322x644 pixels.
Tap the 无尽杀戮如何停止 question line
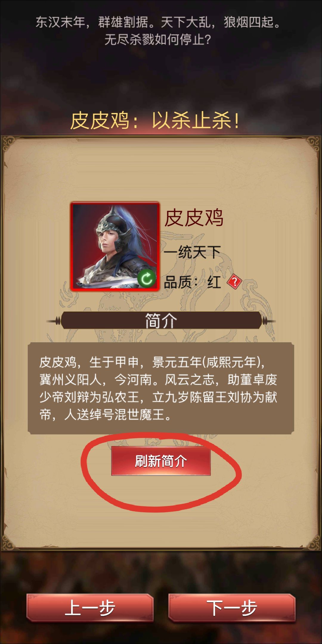(x=158, y=39)
